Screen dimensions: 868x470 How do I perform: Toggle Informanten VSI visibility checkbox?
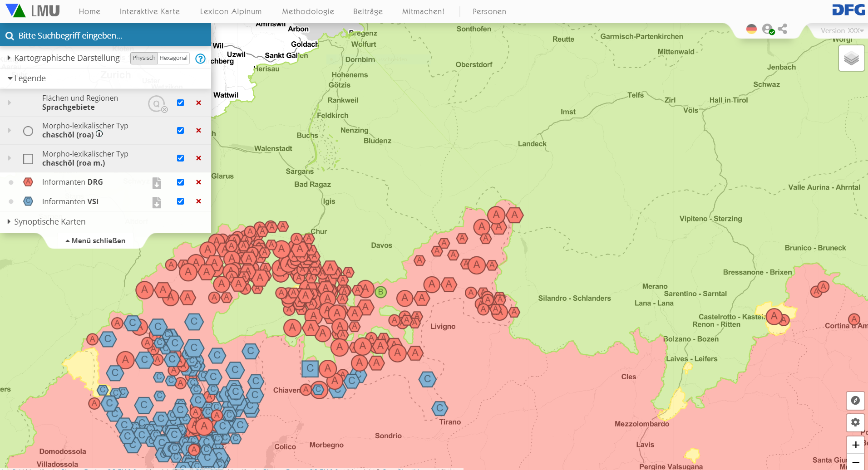click(180, 201)
